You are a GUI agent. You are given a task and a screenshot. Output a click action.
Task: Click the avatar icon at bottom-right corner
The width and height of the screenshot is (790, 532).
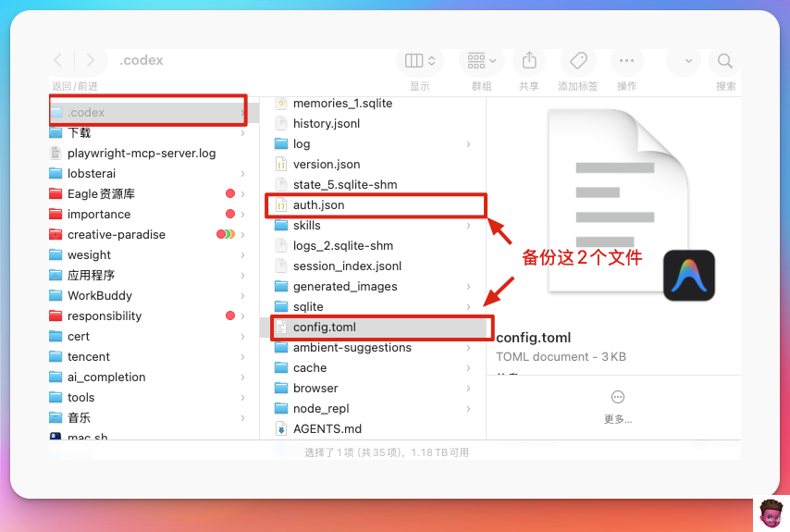[x=771, y=514]
